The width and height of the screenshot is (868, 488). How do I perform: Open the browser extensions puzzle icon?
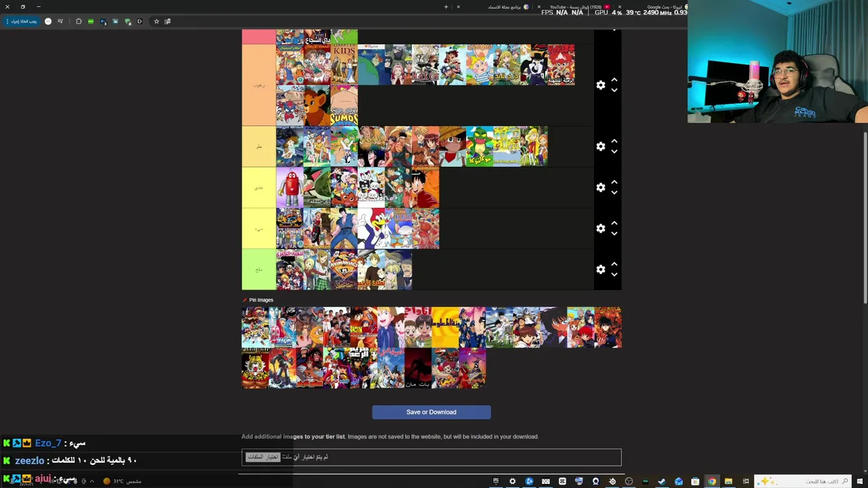tap(79, 21)
